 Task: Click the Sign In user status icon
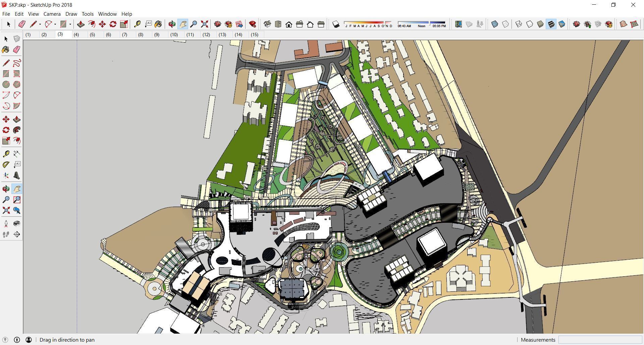click(29, 340)
